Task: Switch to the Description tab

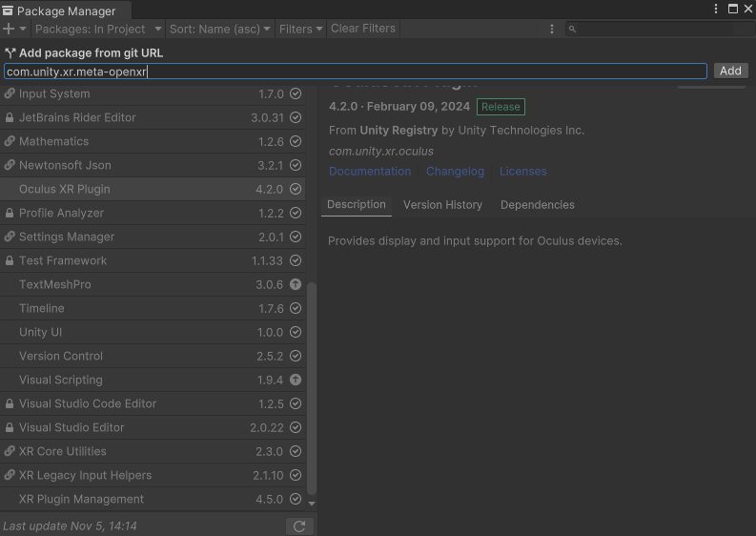Action: (357, 204)
